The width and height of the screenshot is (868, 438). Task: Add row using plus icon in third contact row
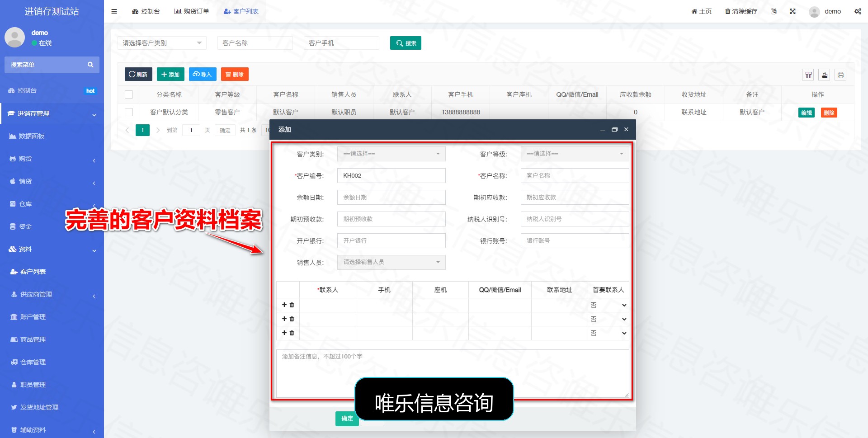[284, 333]
